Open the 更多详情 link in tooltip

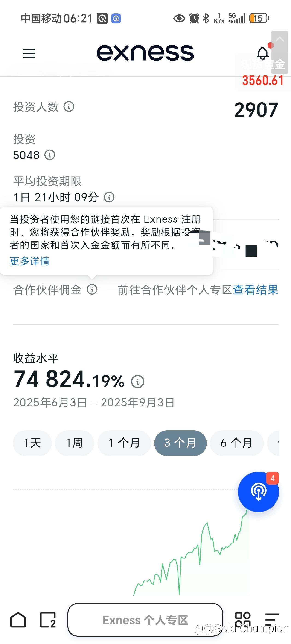(x=30, y=261)
